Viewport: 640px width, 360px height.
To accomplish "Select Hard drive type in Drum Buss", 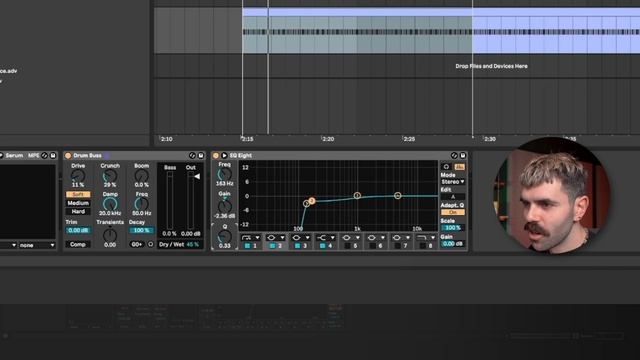I will tap(78, 211).
